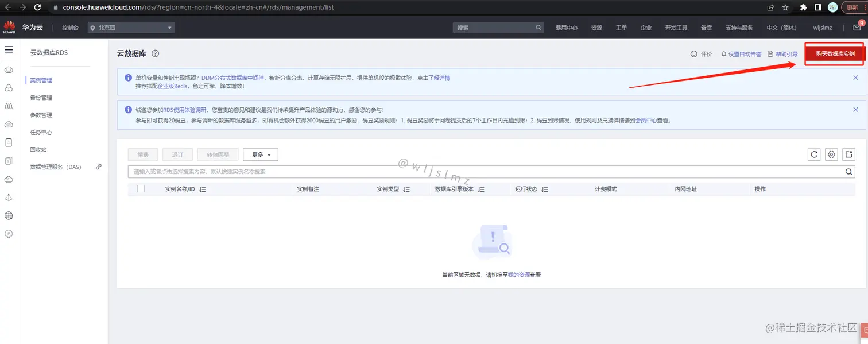Open 任务中心 in the sidebar
The height and width of the screenshot is (344, 868).
coord(41,132)
